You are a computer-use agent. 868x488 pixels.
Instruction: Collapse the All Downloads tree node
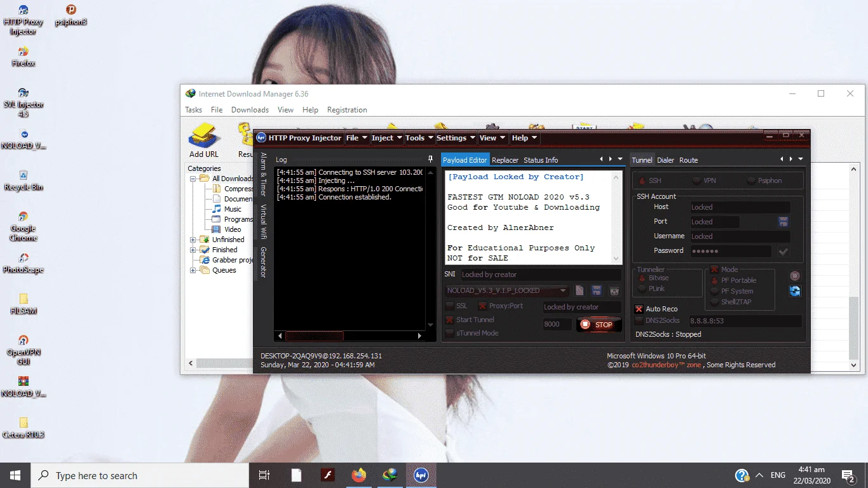(193, 179)
